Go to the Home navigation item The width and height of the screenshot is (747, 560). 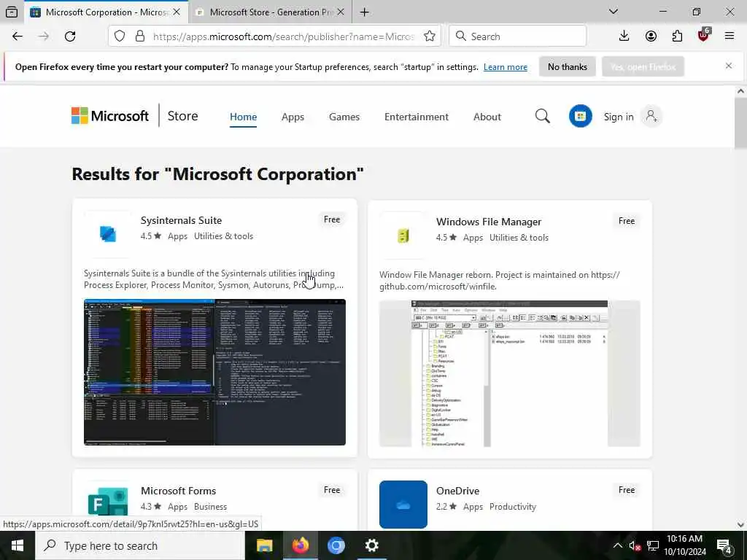coord(243,117)
